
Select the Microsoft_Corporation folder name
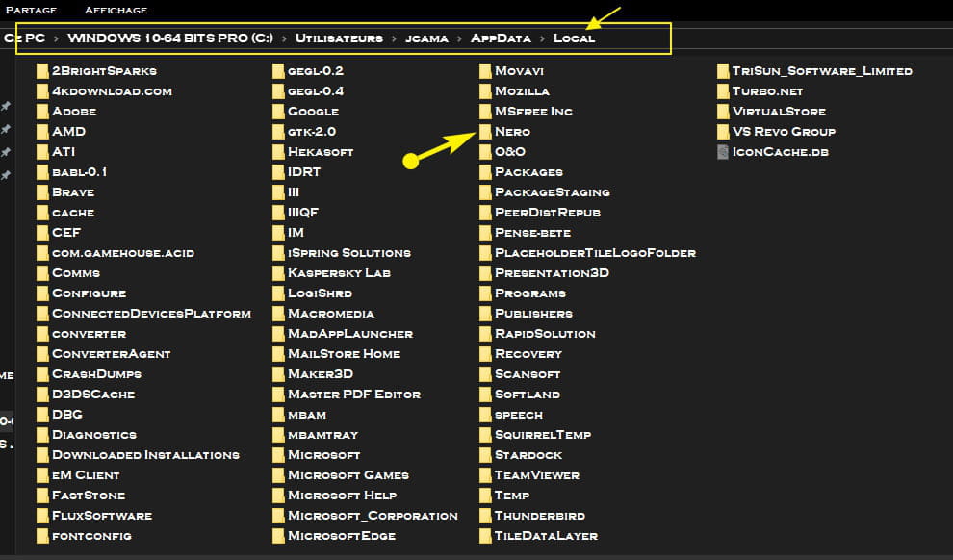(373, 516)
